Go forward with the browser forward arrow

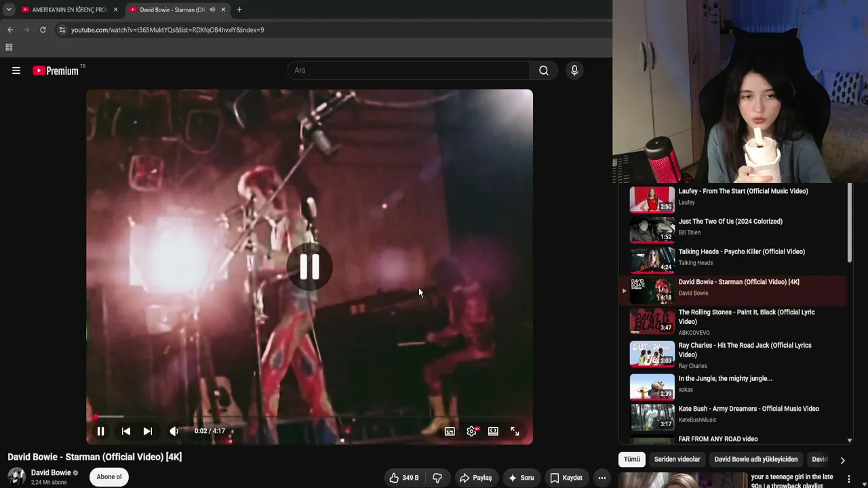(x=26, y=30)
